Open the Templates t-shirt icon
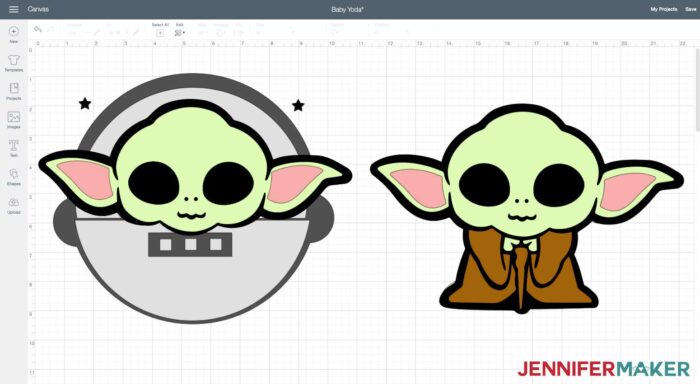The width and height of the screenshot is (700, 384). tap(14, 63)
